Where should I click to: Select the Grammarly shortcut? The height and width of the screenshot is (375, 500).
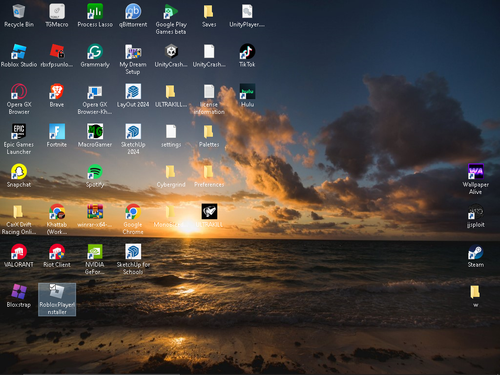(x=95, y=52)
